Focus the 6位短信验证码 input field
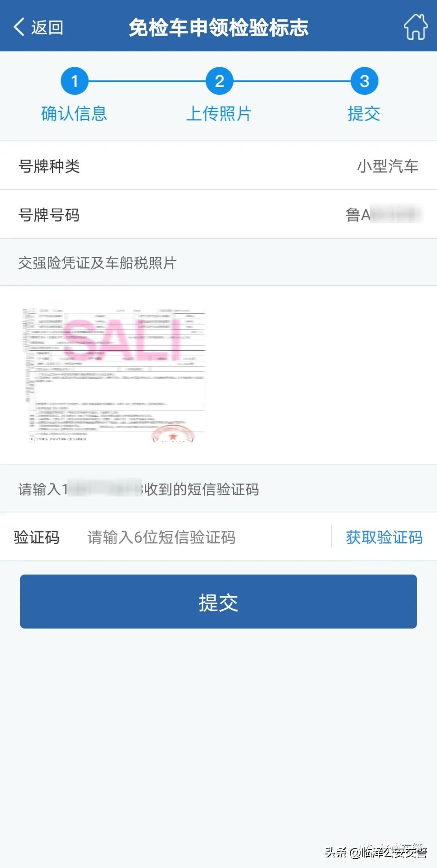This screenshot has height=868, width=437. [x=202, y=537]
